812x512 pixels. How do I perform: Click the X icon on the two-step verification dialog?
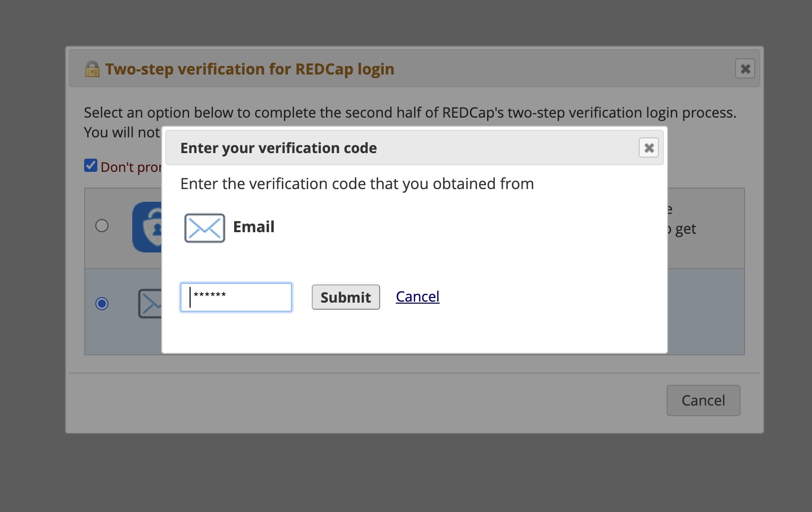pos(745,69)
